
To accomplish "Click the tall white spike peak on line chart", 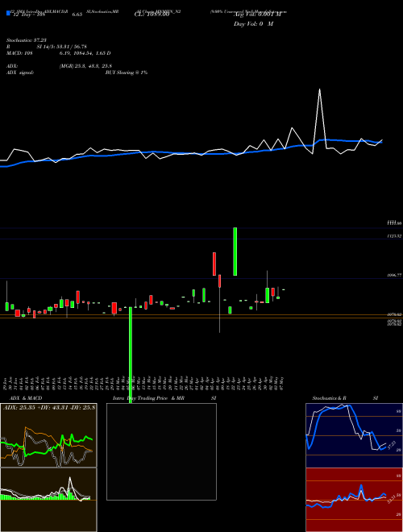I will 319,89.
